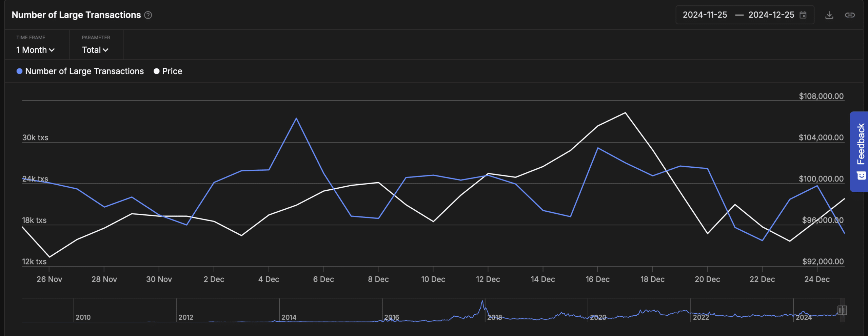Click the $104,000.00 price axis label
This screenshot has height=336, width=868.
821,138
